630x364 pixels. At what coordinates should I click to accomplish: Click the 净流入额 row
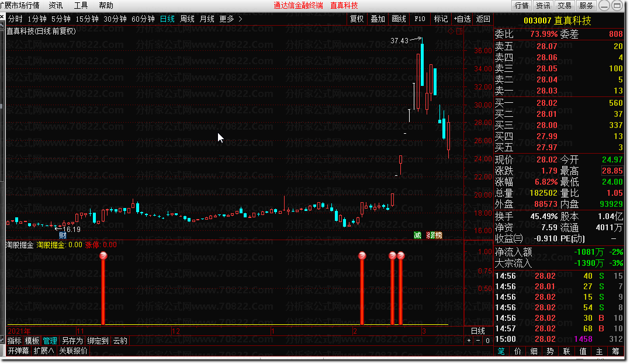[559, 252]
